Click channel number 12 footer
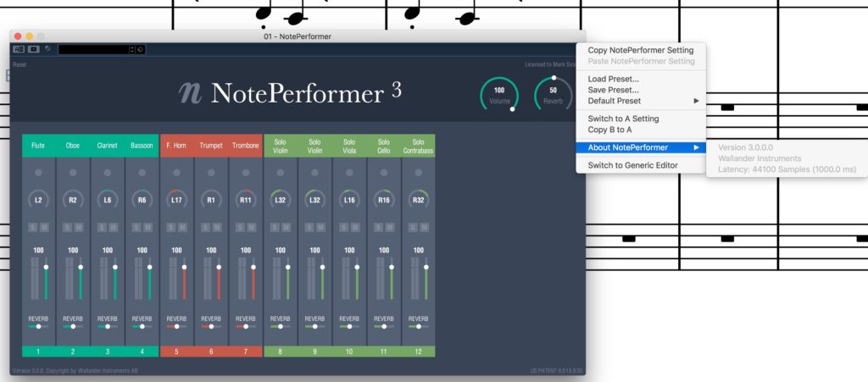This screenshot has width=868, height=382. click(x=419, y=352)
